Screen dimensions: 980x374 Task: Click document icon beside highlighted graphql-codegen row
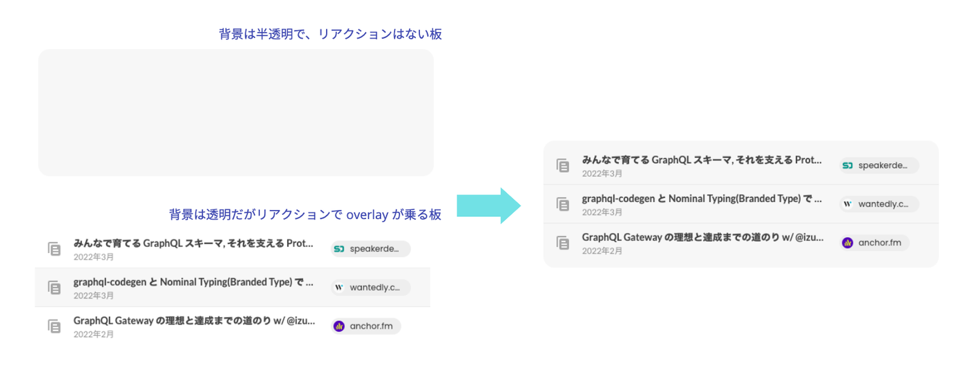tap(54, 288)
